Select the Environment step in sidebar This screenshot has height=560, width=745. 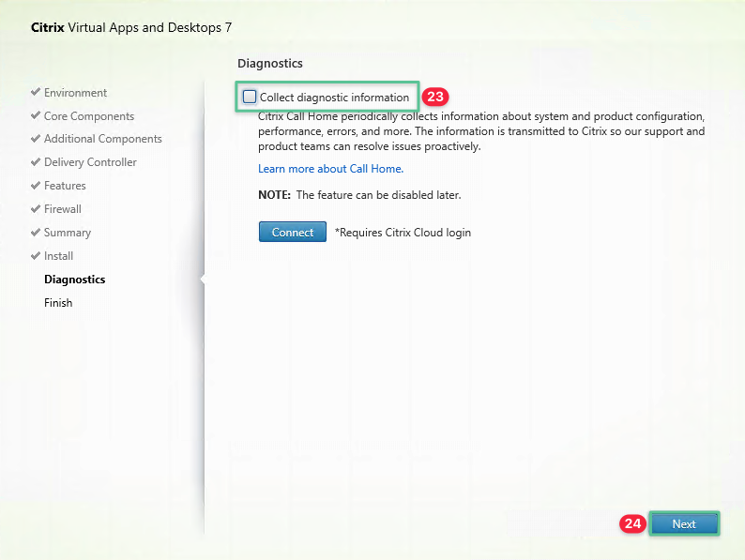pos(75,93)
